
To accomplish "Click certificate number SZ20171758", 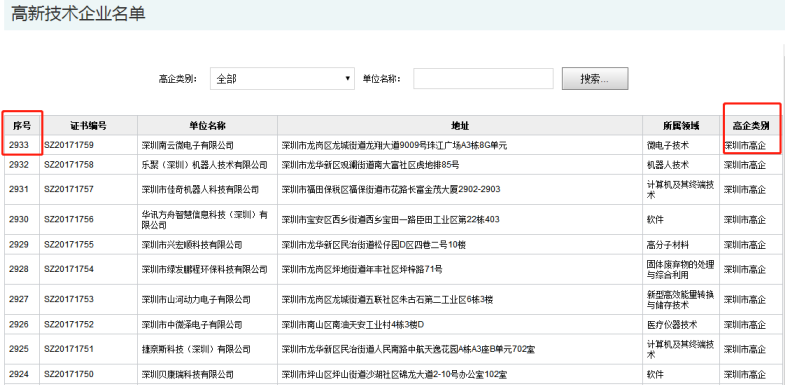I will 69,164.
